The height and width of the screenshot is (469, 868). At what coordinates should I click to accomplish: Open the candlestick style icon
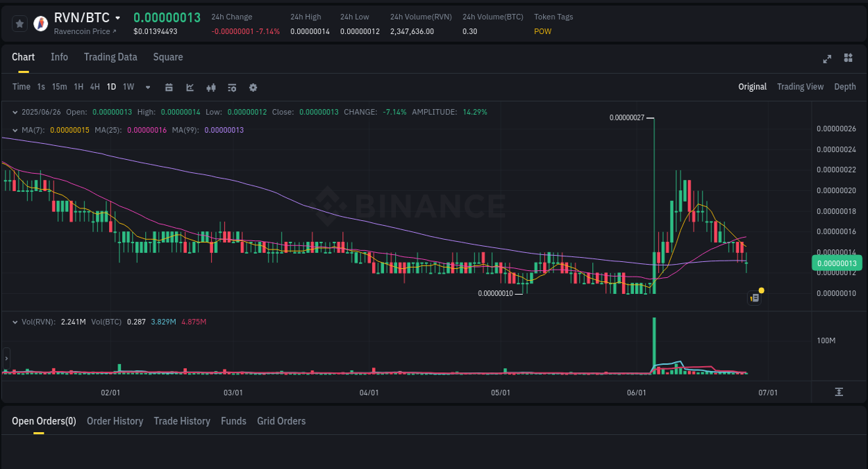pos(210,87)
